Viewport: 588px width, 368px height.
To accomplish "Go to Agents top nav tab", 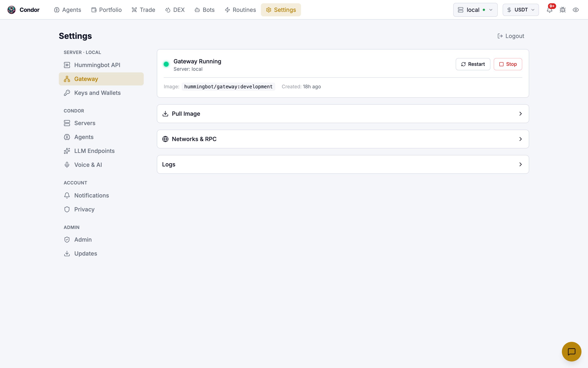I will [68, 10].
